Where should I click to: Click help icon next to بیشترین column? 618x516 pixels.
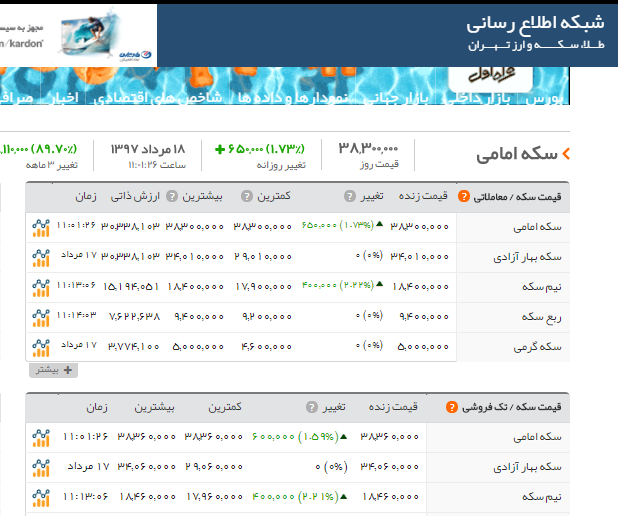coord(172,196)
